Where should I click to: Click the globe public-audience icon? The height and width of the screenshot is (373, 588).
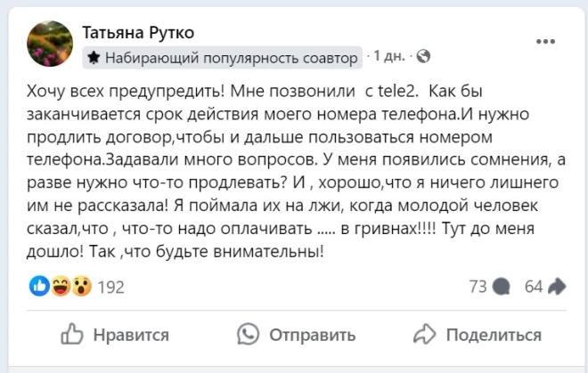(423, 56)
